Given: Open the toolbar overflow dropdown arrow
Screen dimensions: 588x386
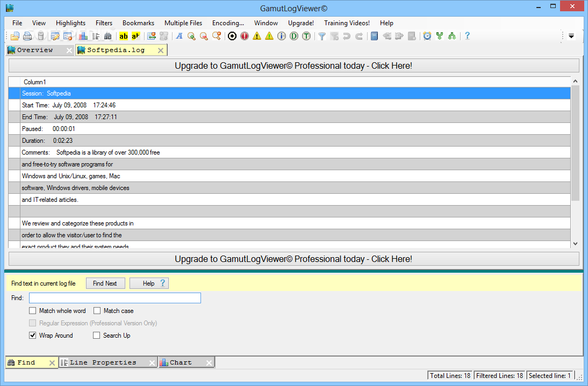Looking at the screenshot, I should click(571, 37).
